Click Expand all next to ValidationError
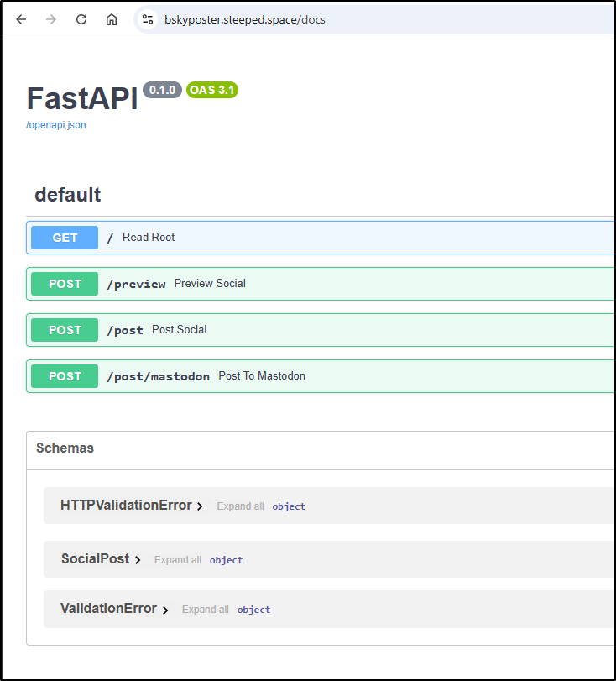616x681 pixels. tap(206, 610)
